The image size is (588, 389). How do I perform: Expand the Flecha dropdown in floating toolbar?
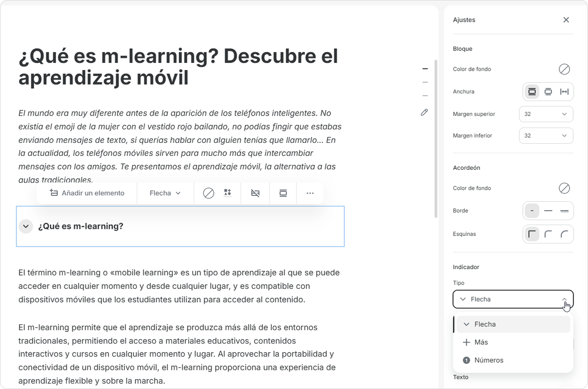165,193
